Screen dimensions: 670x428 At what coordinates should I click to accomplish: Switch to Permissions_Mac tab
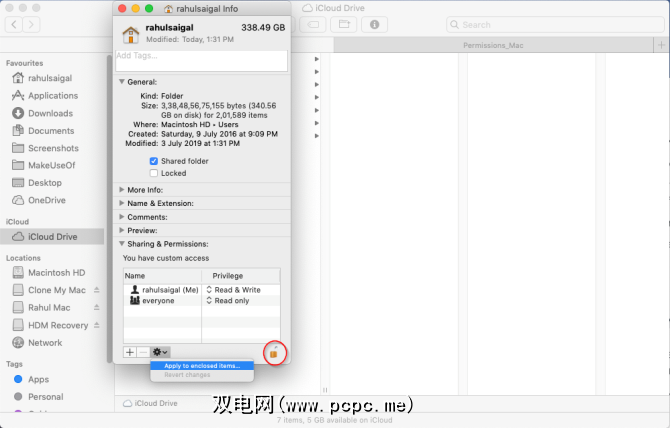click(x=493, y=45)
